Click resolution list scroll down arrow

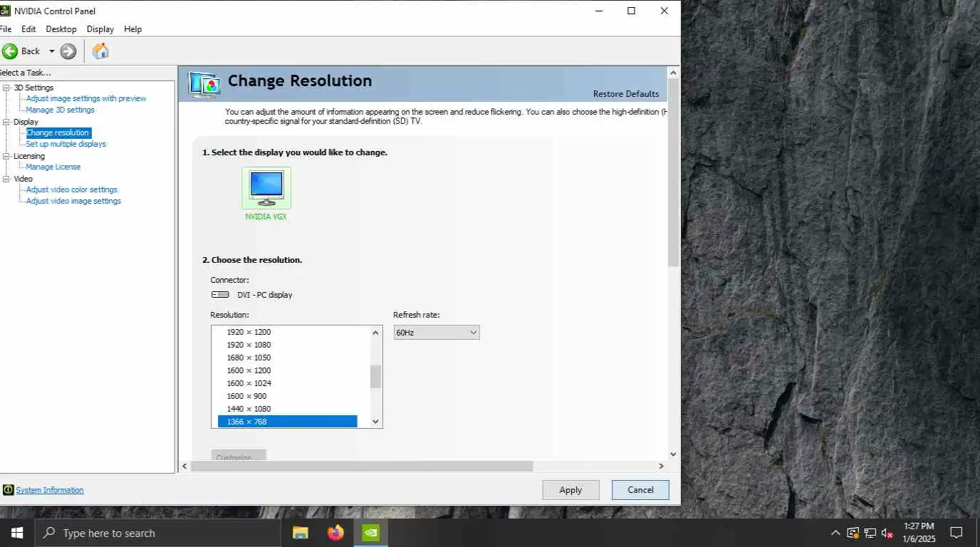click(376, 422)
